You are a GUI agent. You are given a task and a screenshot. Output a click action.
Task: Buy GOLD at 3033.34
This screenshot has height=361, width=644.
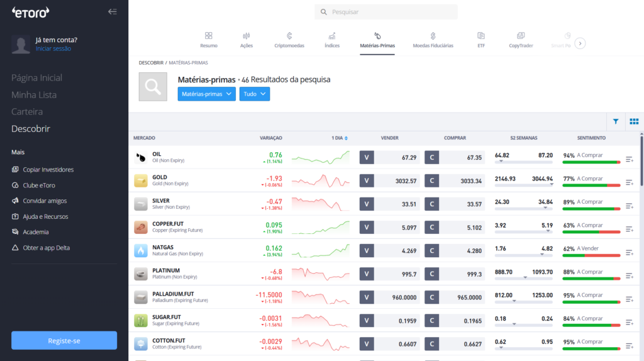(x=455, y=181)
